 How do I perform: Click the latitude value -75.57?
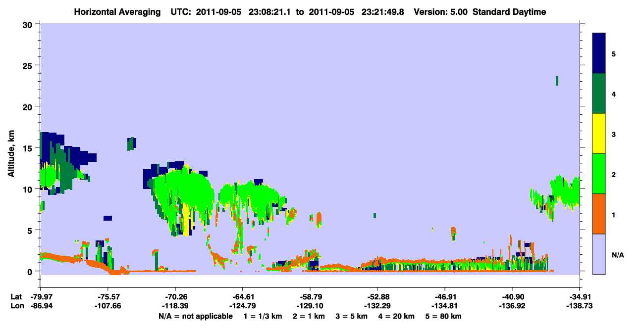107,296
